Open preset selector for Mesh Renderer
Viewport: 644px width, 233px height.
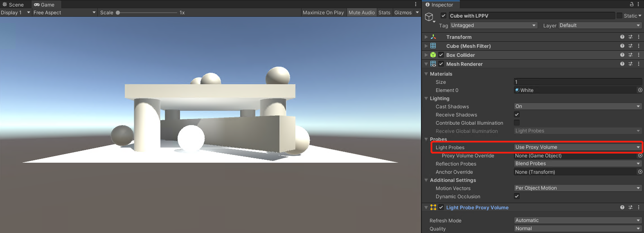click(x=630, y=64)
